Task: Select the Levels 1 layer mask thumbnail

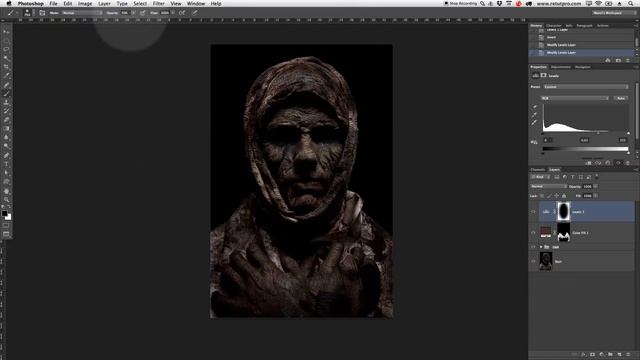Action: click(x=564, y=211)
